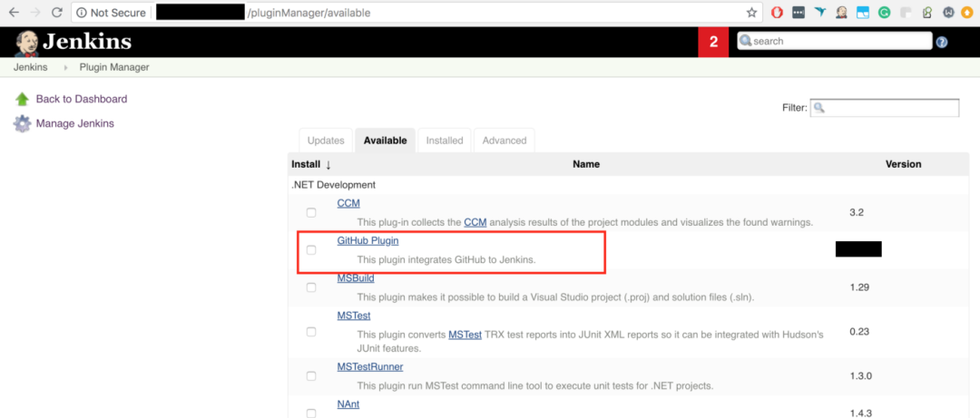Click MSBuild version 1.29
Image resolution: width=980 pixels, height=418 pixels.
[x=859, y=287]
